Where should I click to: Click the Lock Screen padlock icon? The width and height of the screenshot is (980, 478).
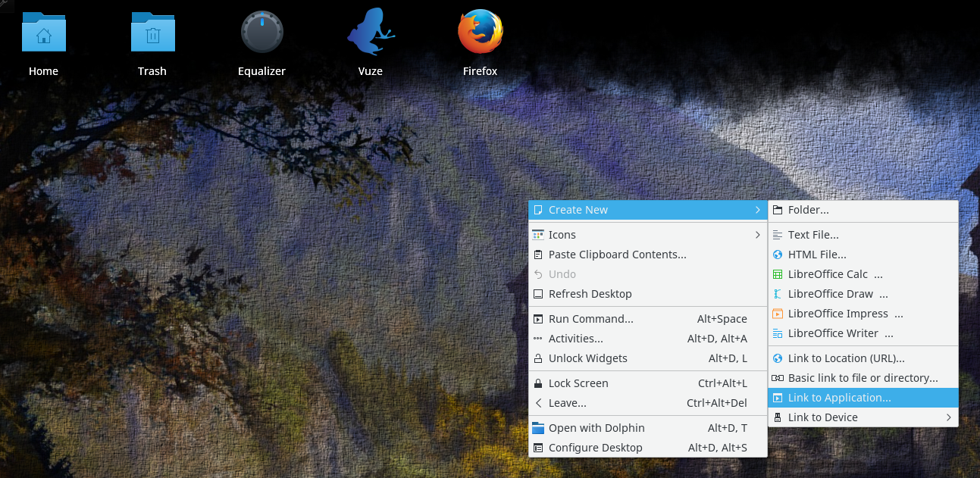coord(538,383)
